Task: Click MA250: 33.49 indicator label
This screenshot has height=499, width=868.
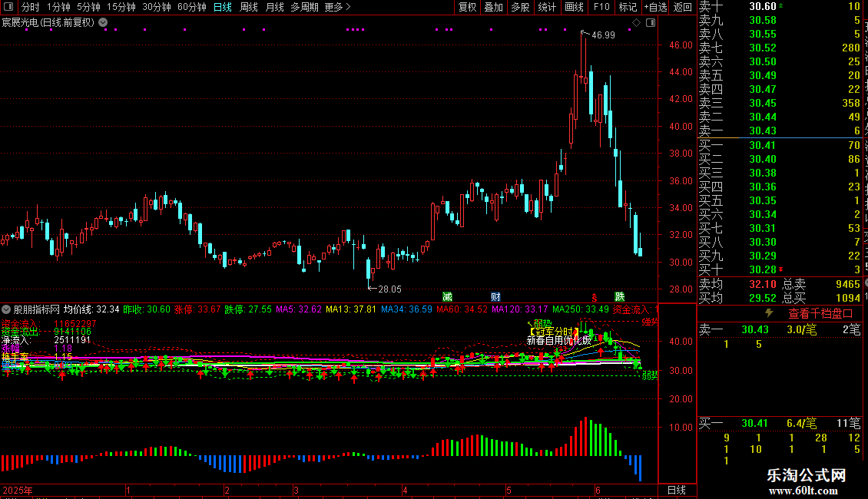Action: pyautogui.click(x=580, y=309)
